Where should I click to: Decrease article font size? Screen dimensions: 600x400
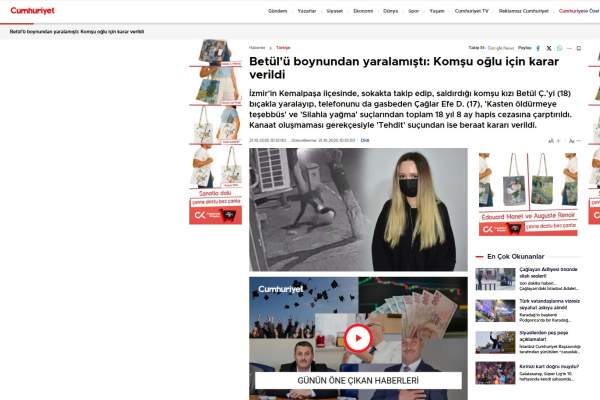tap(575, 141)
